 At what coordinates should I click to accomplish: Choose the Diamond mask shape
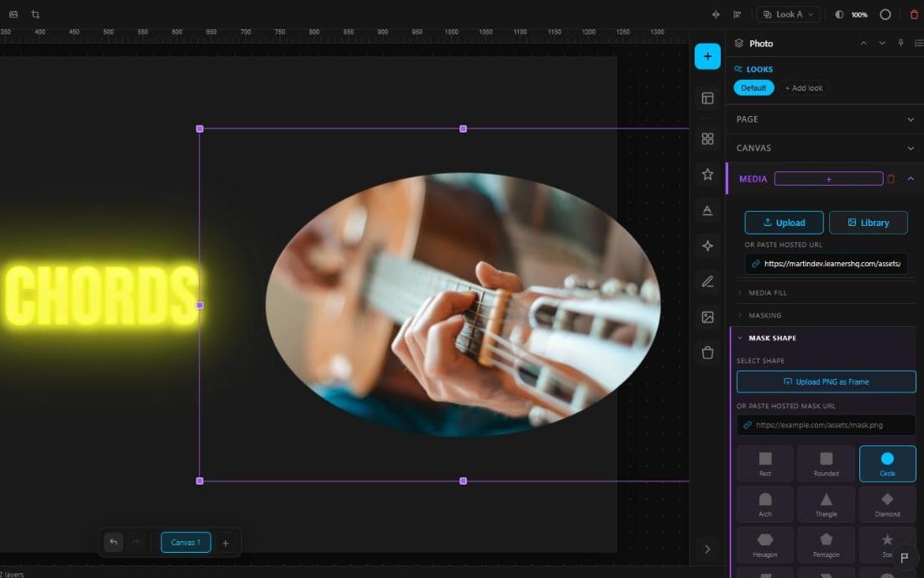(x=888, y=504)
